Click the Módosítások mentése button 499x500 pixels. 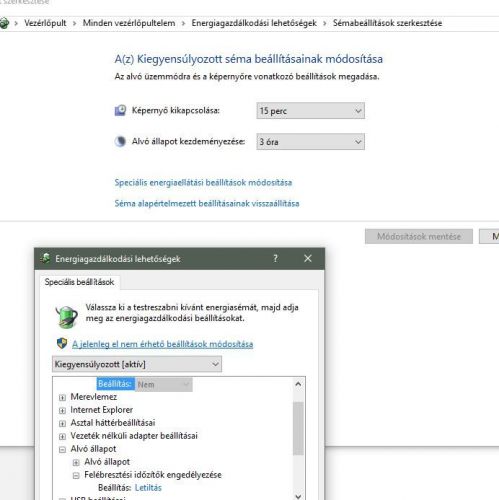[x=419, y=236]
